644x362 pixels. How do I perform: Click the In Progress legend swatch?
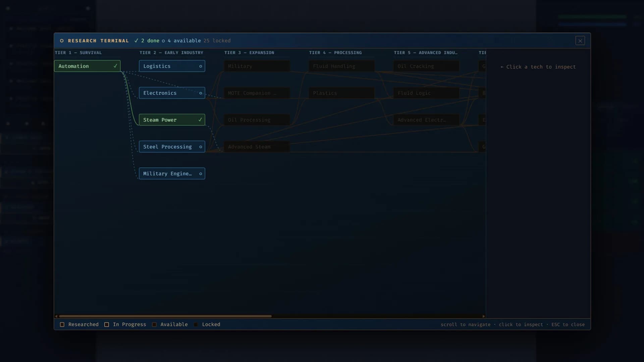point(107,324)
